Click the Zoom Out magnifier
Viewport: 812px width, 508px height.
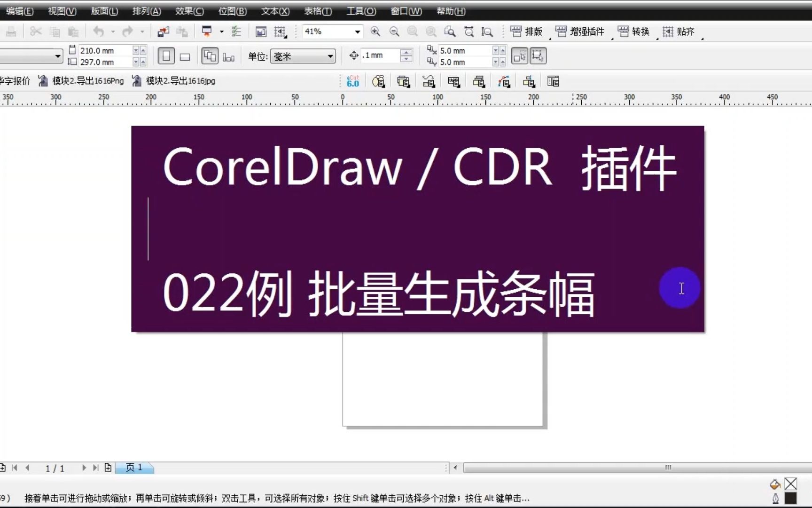point(394,32)
